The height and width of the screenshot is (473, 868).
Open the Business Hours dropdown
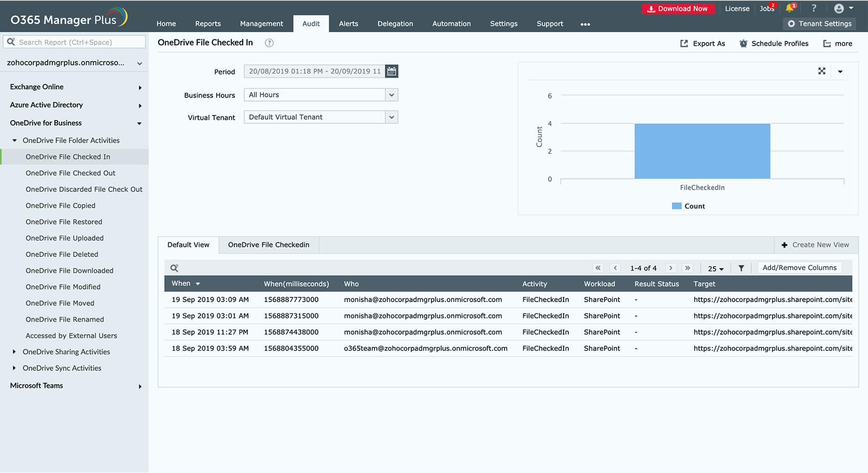(x=391, y=95)
